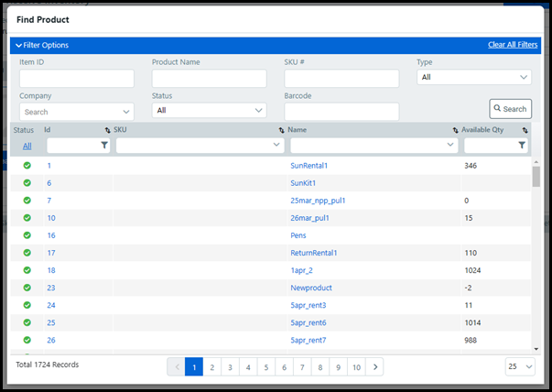Go to page 5 in pagination
This screenshot has height=392, width=552.
[x=264, y=366]
